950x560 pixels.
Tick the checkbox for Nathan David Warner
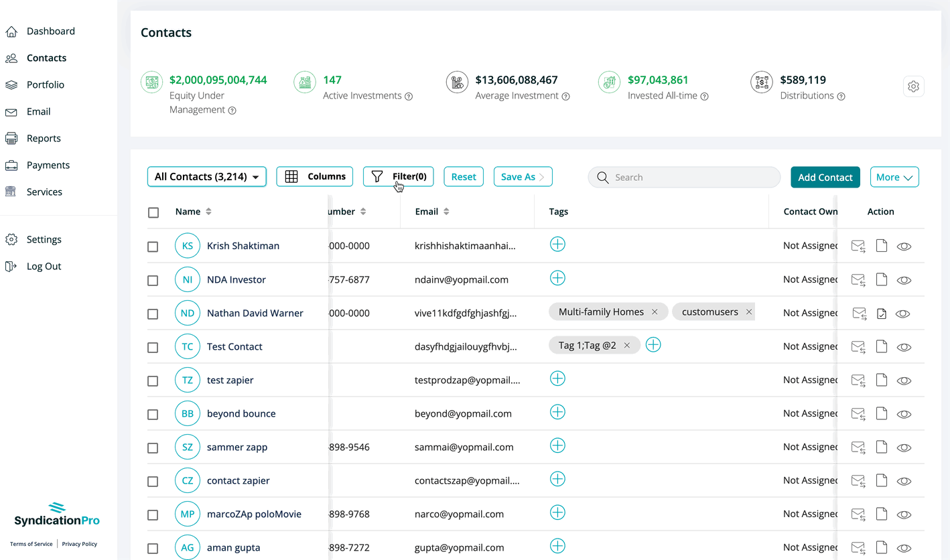153,313
